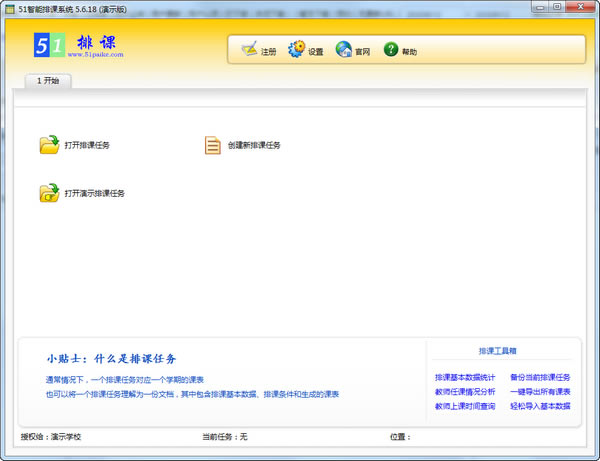The width and height of the screenshot is (600, 461).
Task: Click the 注册 (register) key icon
Action: pyautogui.click(x=248, y=50)
